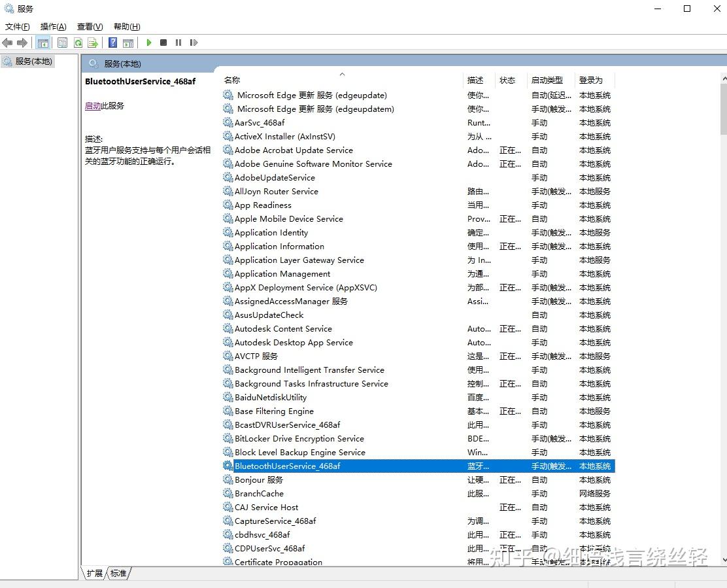
Task: Select Application Management service
Action: [x=418, y=273]
